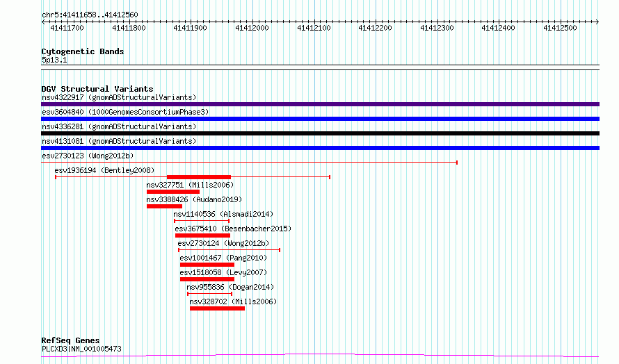Open esv2730124 Wong2012b variant label
Screen dimensions: 619x364
pos(223,243)
